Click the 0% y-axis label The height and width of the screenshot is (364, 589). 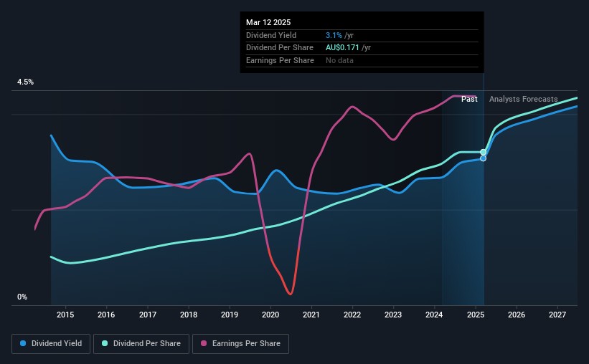click(x=22, y=297)
